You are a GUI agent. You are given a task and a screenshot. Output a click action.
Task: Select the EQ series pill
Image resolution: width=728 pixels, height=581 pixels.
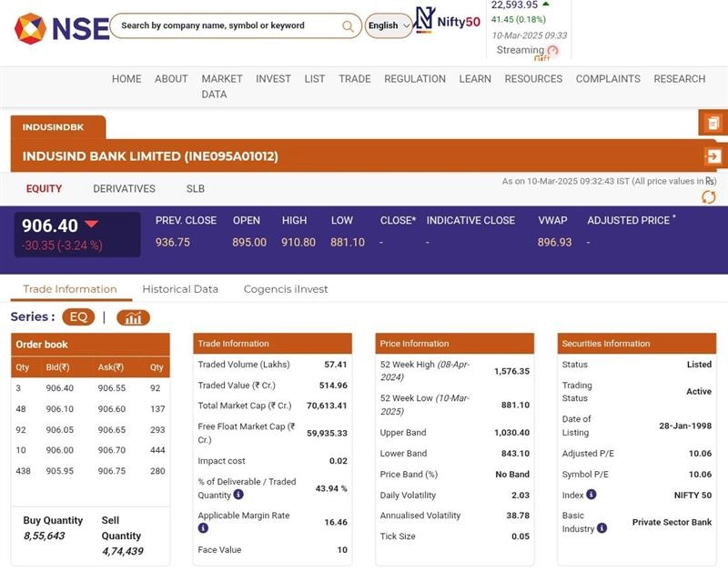coord(78,317)
